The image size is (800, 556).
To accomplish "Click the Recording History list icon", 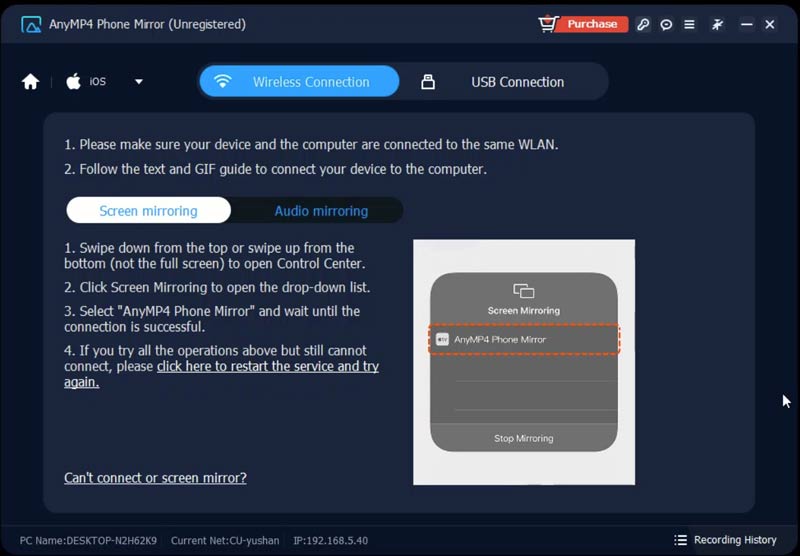I will (681, 540).
